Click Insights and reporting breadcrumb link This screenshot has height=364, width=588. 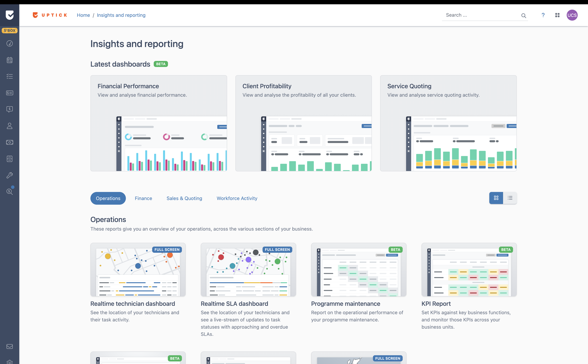tap(121, 15)
